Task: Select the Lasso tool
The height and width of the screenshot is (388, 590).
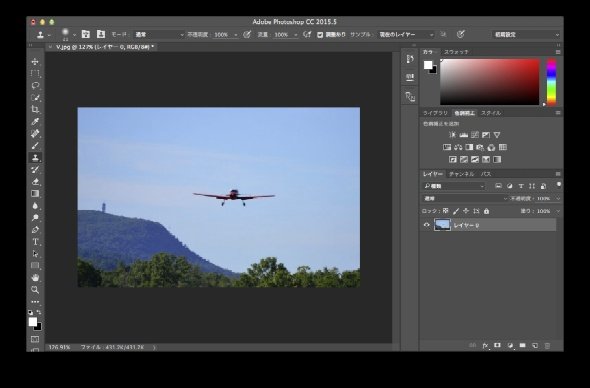Action: [35, 85]
